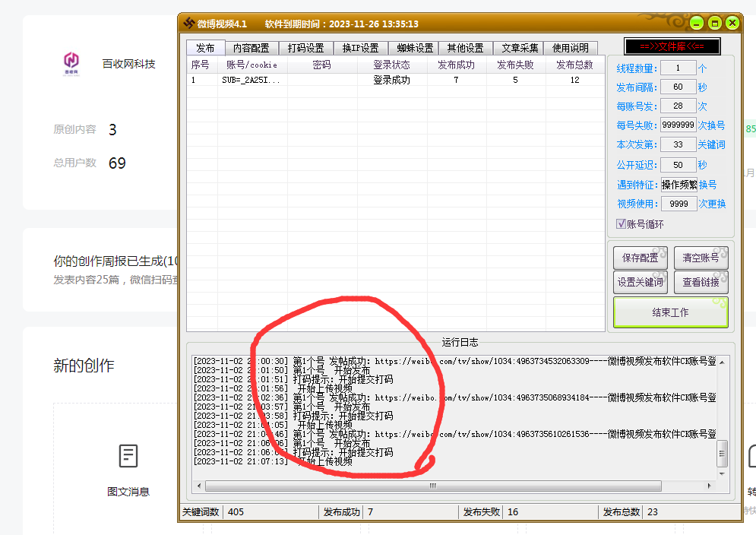Edit the 每号失败 field

point(678,125)
